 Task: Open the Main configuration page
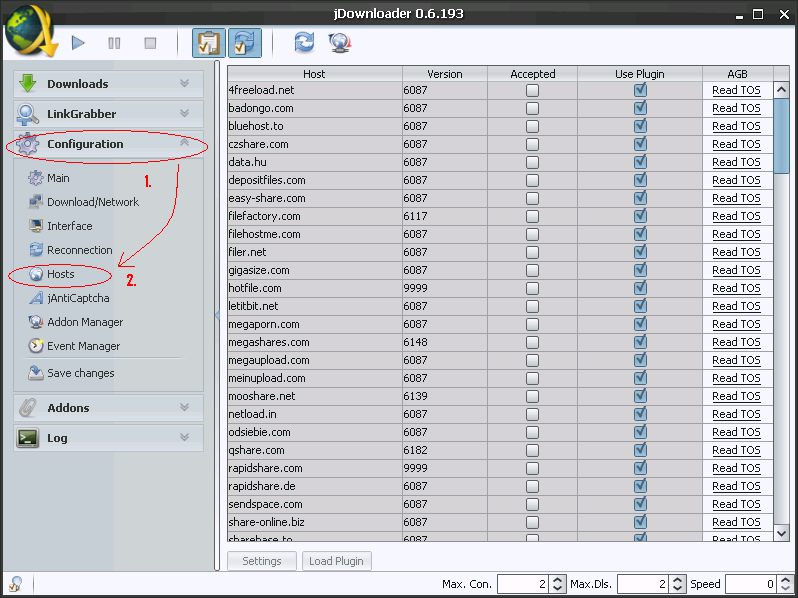[49, 178]
